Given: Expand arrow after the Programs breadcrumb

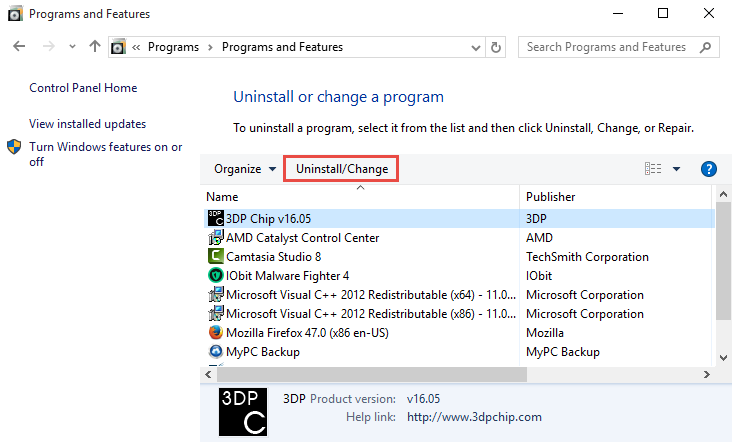Looking at the screenshot, I should click(210, 47).
